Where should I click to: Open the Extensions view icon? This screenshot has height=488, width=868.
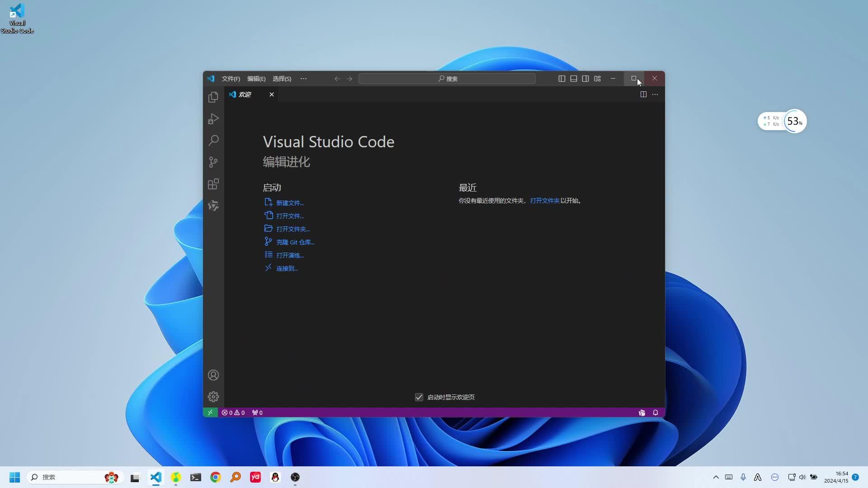[213, 184]
